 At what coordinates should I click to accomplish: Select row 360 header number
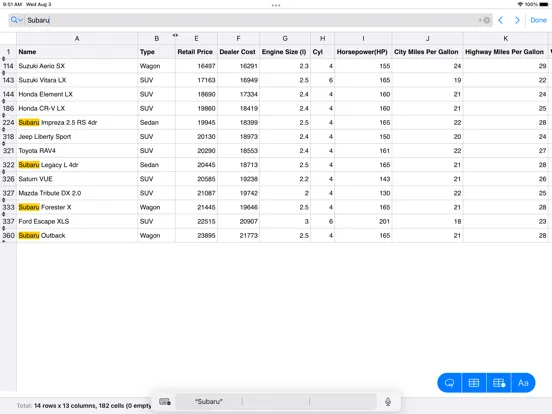click(8, 236)
